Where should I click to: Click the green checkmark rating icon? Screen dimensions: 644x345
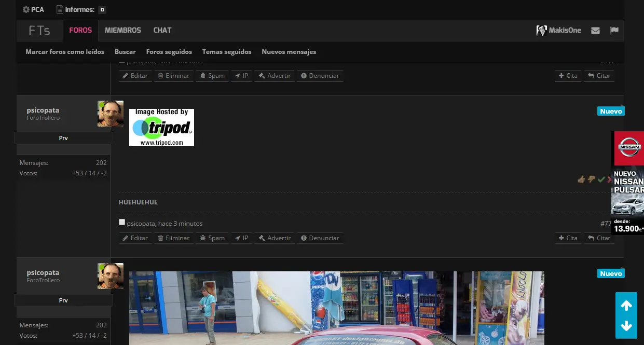601,180
